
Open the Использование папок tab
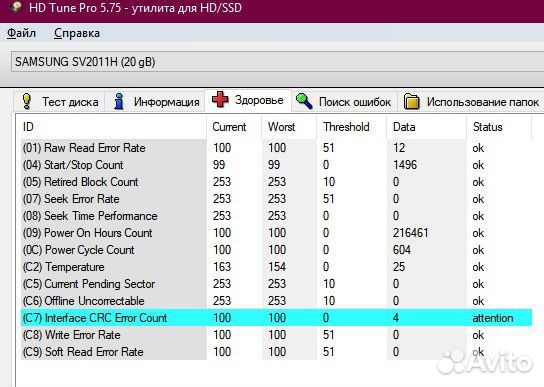[x=471, y=102]
